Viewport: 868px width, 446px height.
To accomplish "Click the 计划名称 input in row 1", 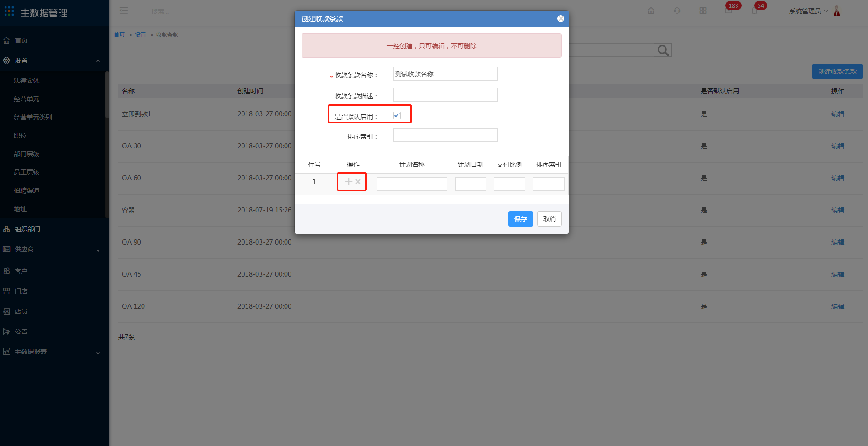I will pos(412,184).
